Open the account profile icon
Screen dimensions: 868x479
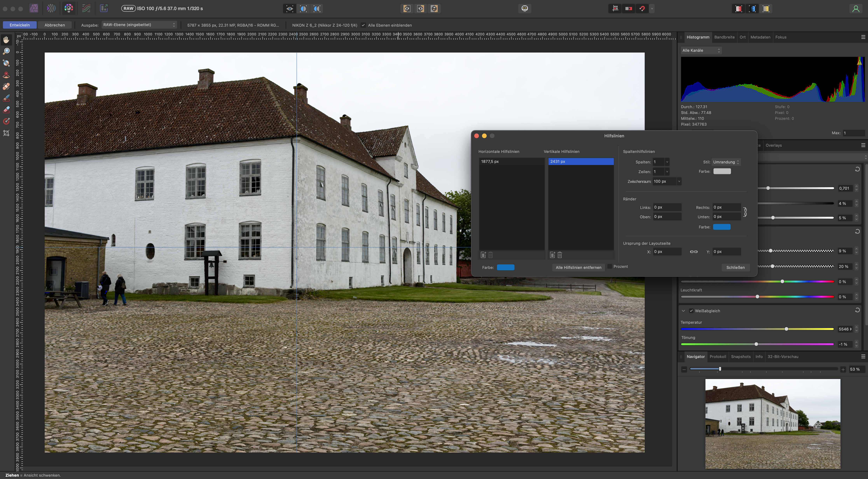pyautogui.click(x=856, y=9)
